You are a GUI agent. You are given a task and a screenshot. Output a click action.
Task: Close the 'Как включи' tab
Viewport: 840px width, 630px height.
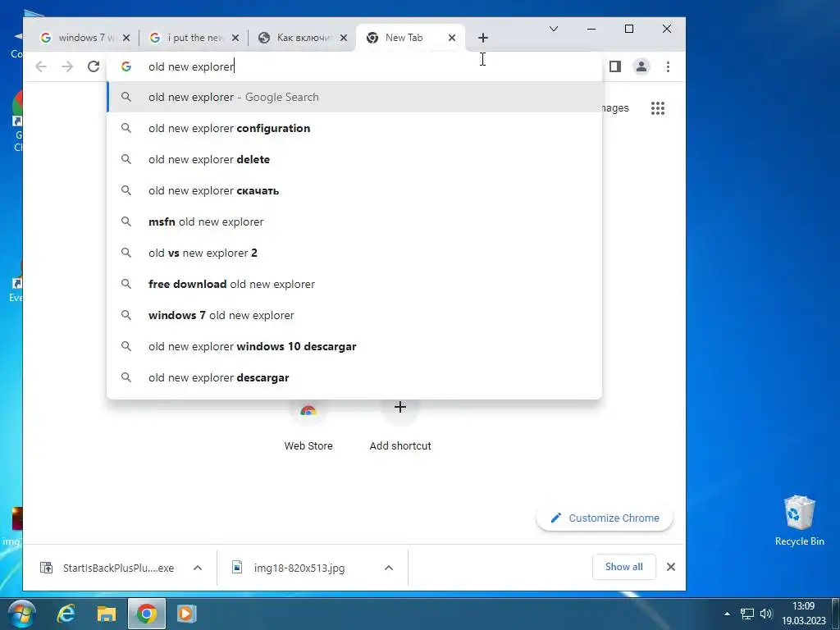coord(344,38)
